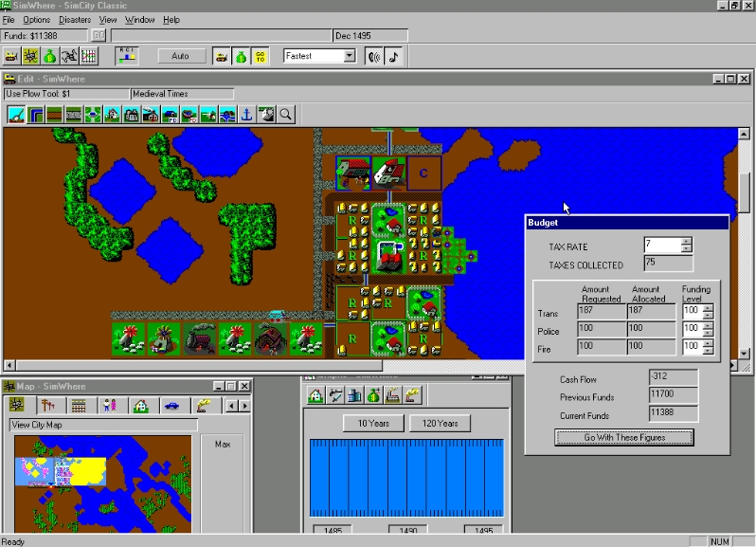Show the 10 Years graph
The width and height of the screenshot is (756, 547).
coord(373,424)
